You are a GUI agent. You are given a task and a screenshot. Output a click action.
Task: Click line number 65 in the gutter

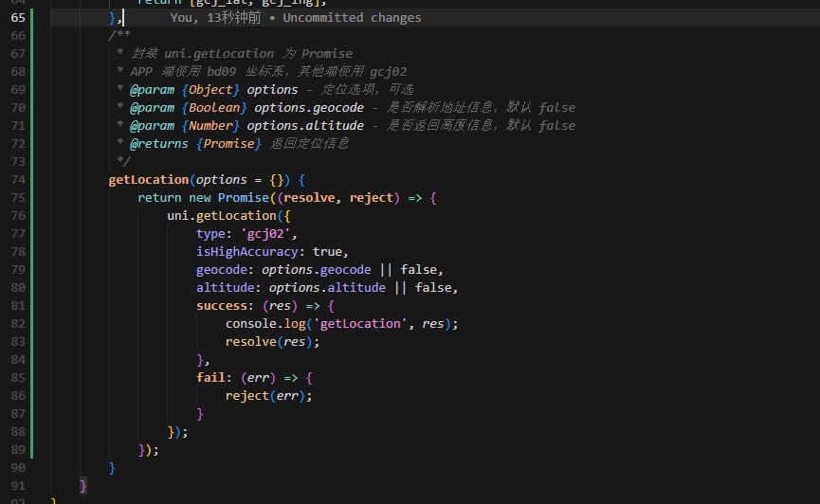[17, 17]
